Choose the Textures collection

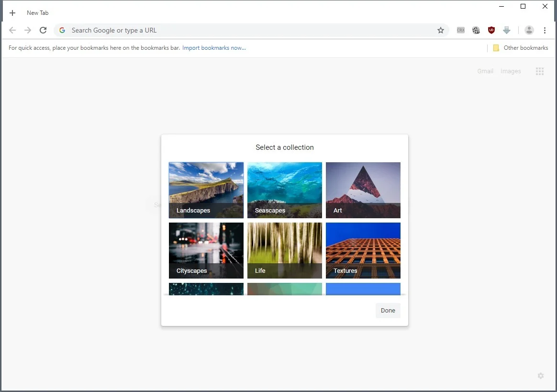pyautogui.click(x=363, y=250)
